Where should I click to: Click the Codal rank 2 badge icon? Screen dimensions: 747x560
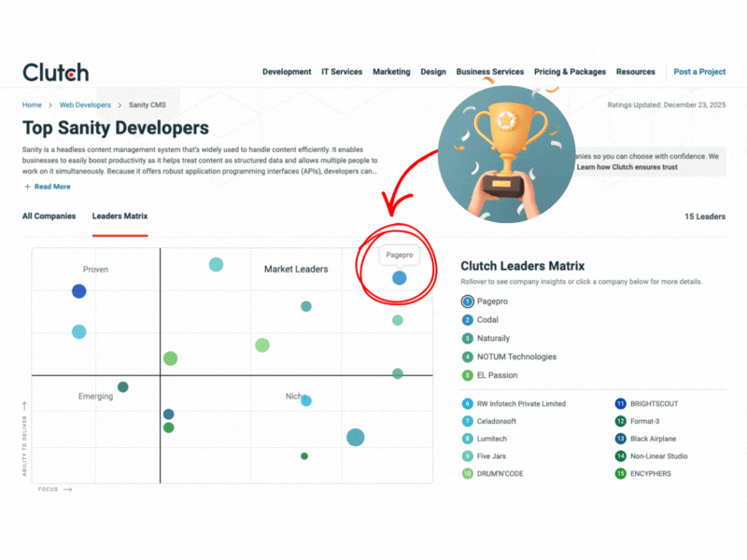click(466, 319)
